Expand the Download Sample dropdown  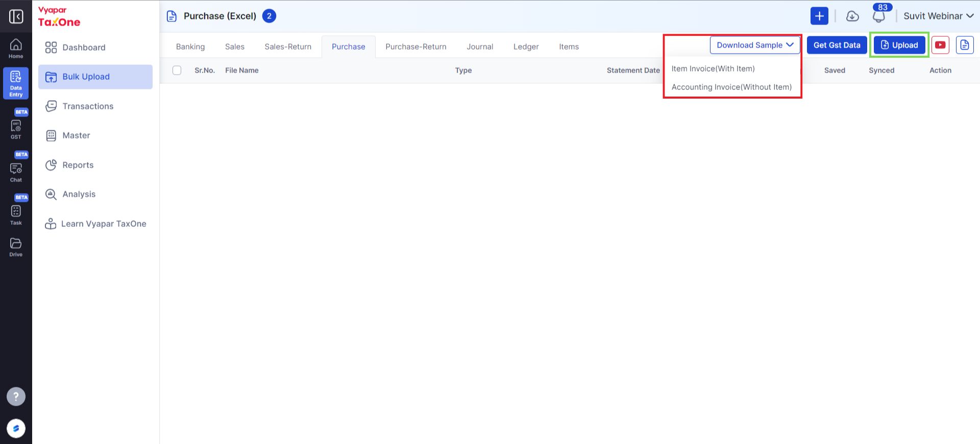(755, 45)
